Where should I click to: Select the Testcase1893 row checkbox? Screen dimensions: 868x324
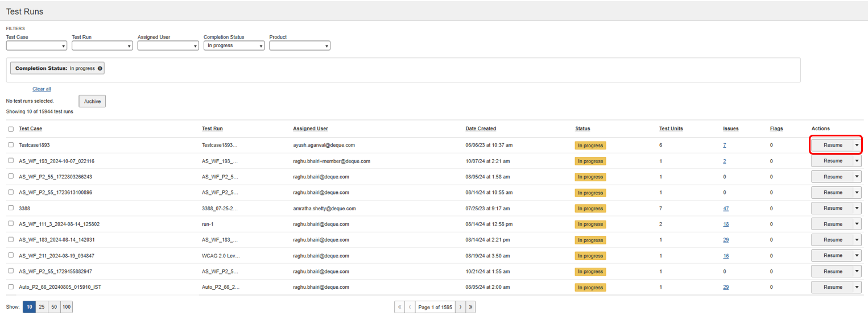[x=11, y=145]
